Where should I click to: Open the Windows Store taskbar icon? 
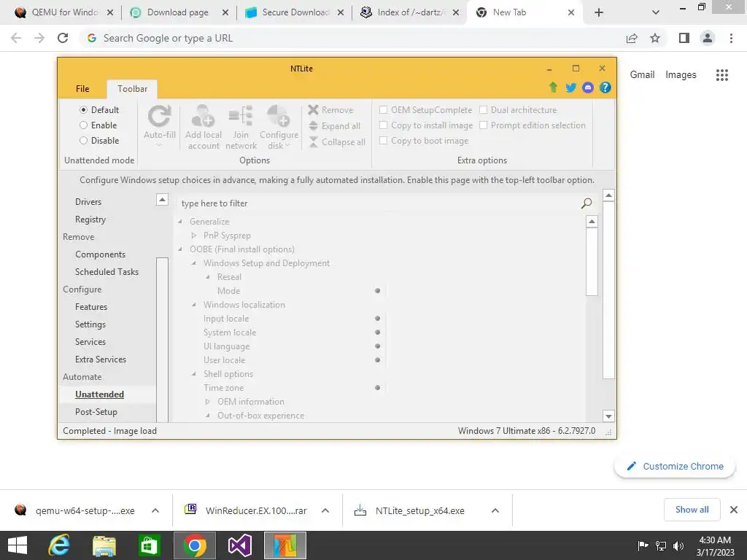pos(149,545)
